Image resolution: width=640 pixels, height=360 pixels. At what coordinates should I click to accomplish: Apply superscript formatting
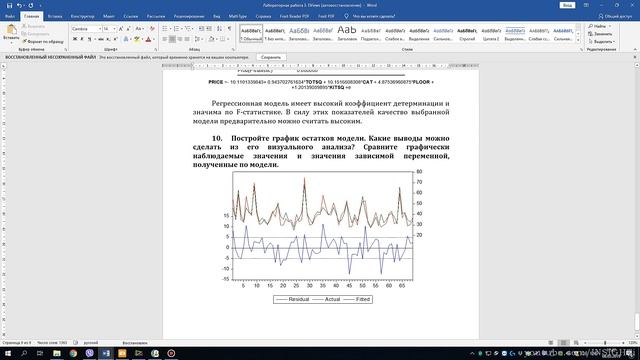[x=115, y=39]
